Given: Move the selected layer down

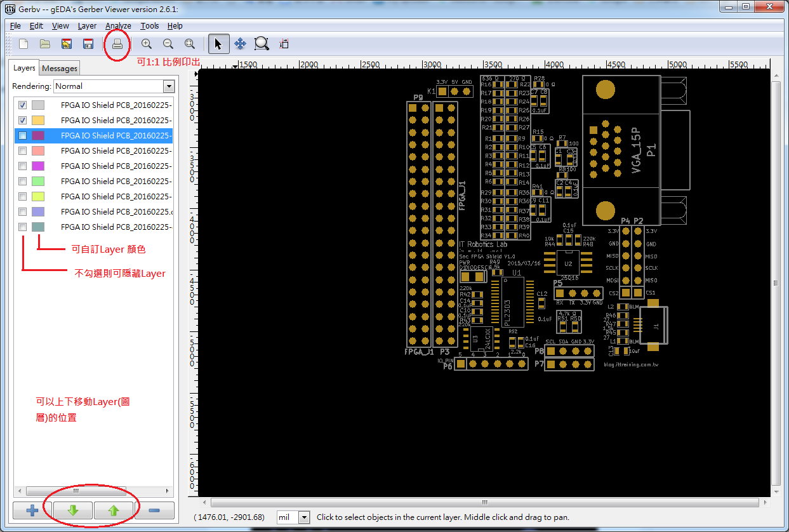Looking at the screenshot, I should [72, 510].
